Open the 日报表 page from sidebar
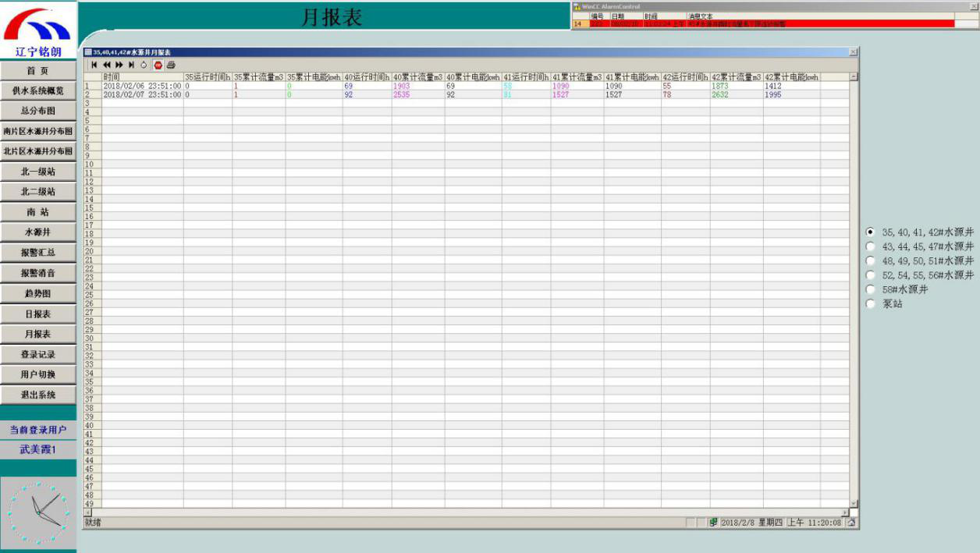Viewport: 980px width, 553px height. pyautogui.click(x=38, y=314)
